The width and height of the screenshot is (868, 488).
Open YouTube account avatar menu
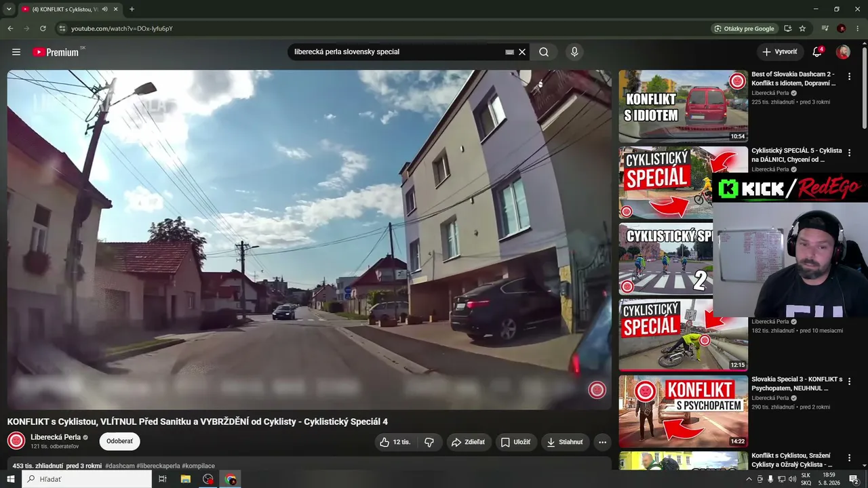click(x=843, y=52)
